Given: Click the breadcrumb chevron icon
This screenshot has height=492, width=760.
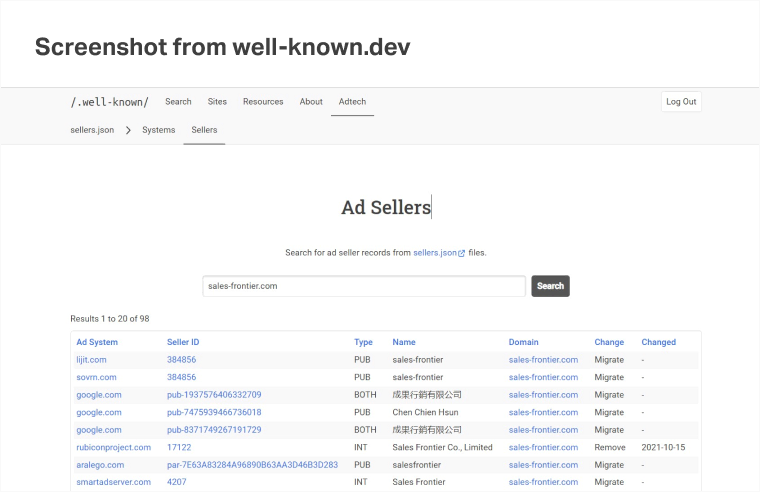Looking at the screenshot, I should 128,130.
